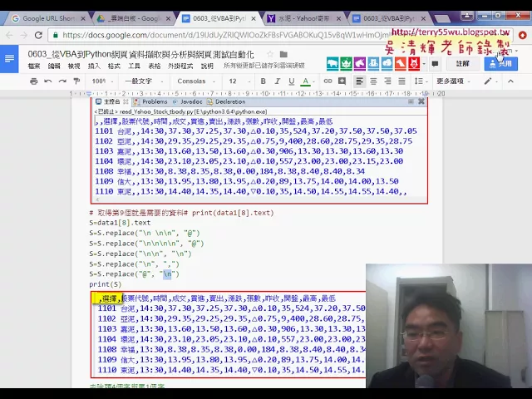The width and height of the screenshot is (532, 399).
Task: Click the blue share button
Action: tap(500, 63)
